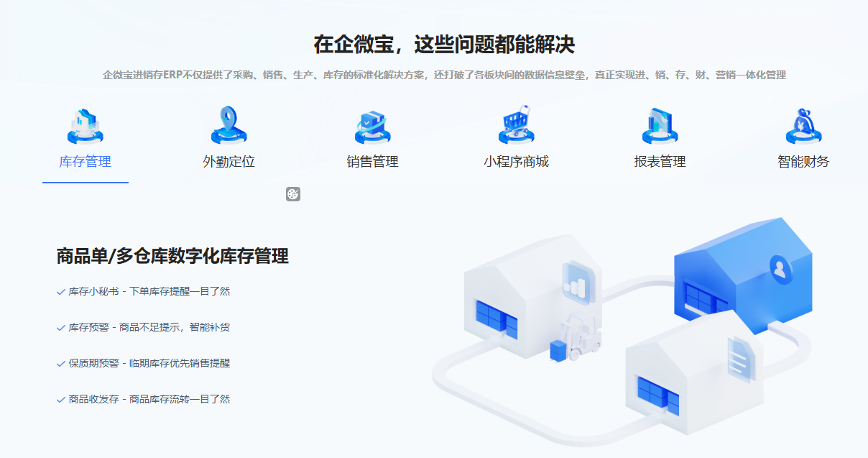Click the small gray palette icon
This screenshot has height=458, width=868.
pos(293,194)
